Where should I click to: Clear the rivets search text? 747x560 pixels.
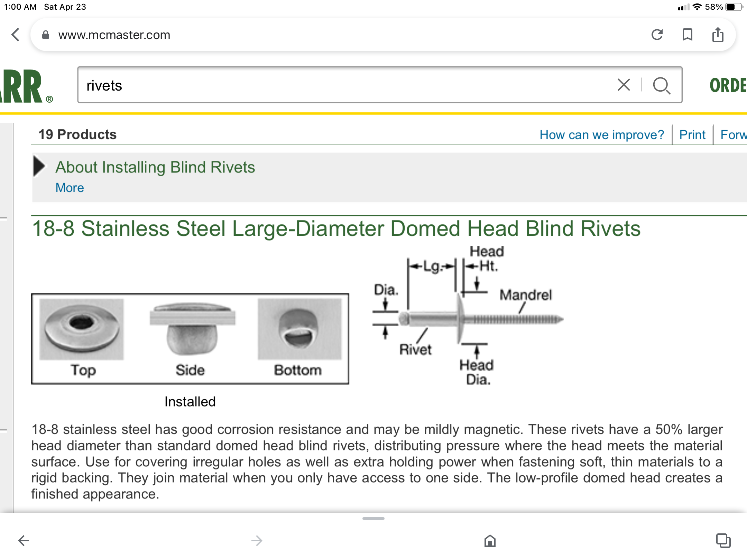coord(624,85)
